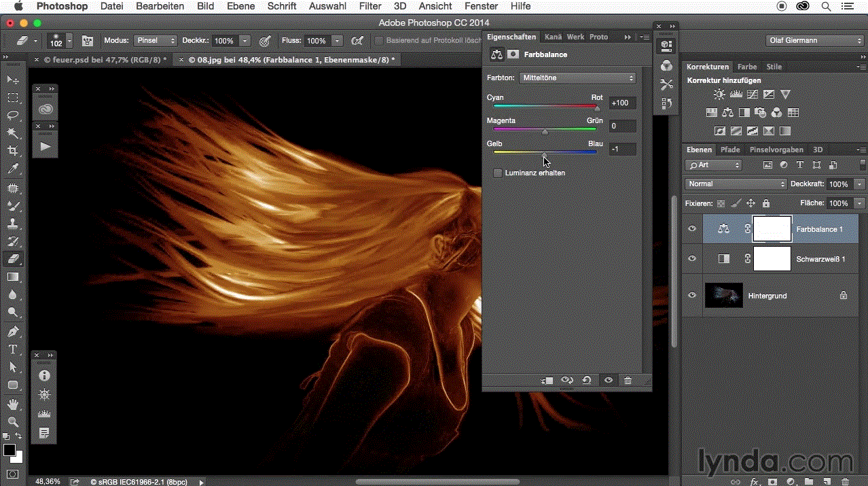Open the Farbton dropdown

tap(577, 78)
